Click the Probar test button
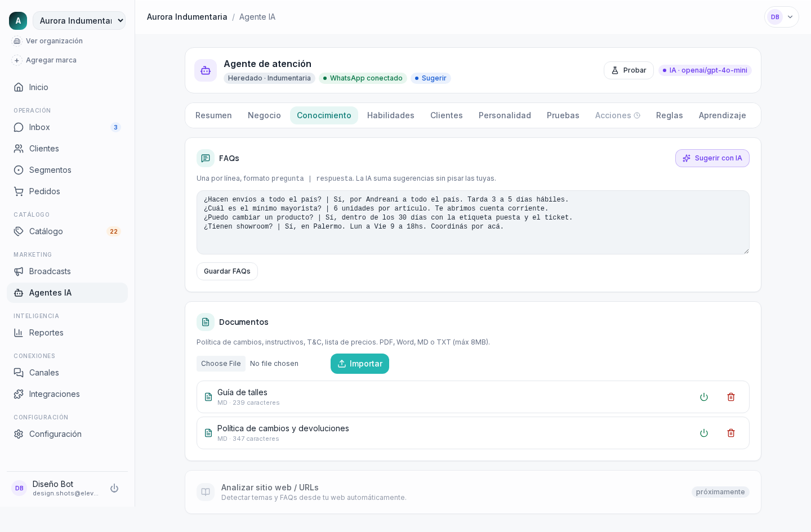 629,70
